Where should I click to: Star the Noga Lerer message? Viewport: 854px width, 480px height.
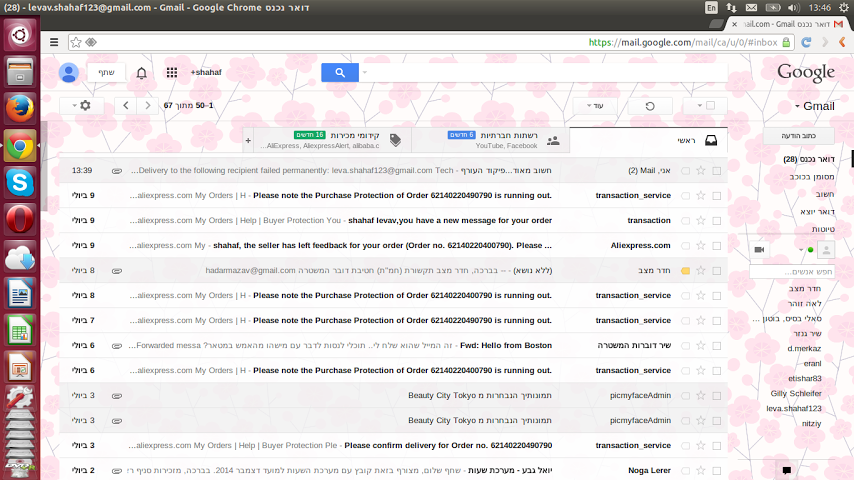coord(701,471)
